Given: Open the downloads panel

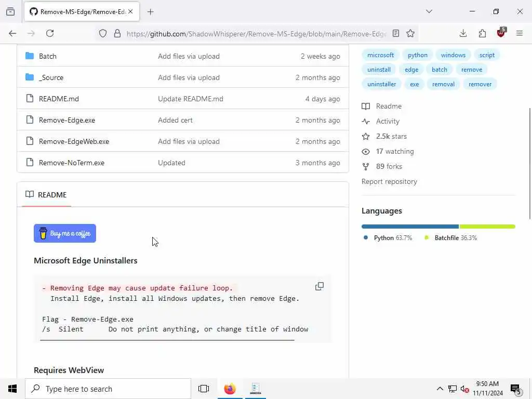Looking at the screenshot, I should pos(463,33).
